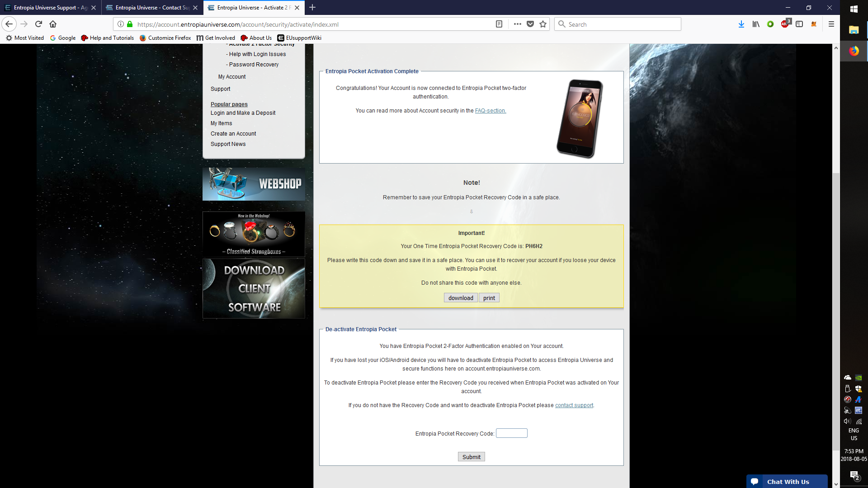Go back to the previous page
The height and width of the screenshot is (488, 868).
(9, 24)
